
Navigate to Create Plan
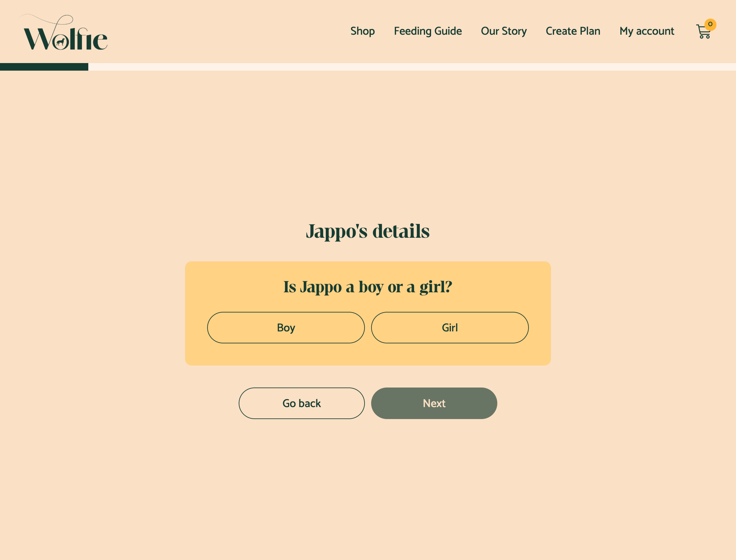(573, 31)
